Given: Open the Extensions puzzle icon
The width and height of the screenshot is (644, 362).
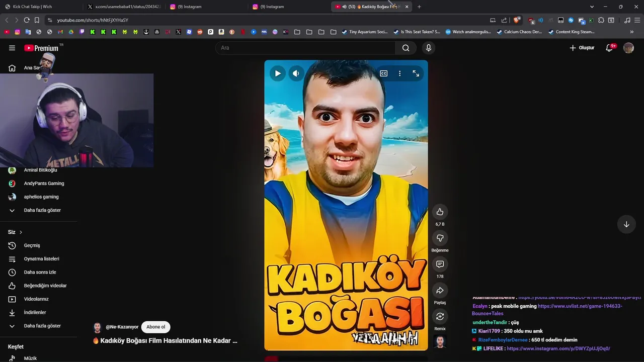Looking at the screenshot, I should coord(601,20).
